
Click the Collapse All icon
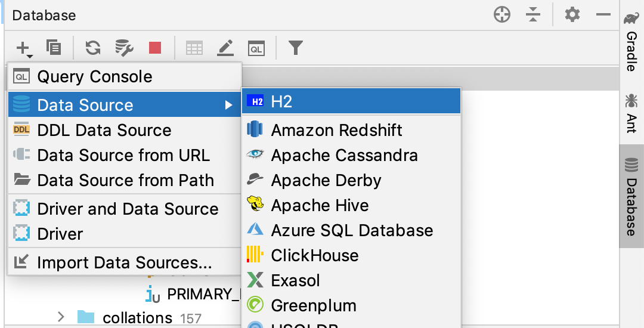(532, 15)
